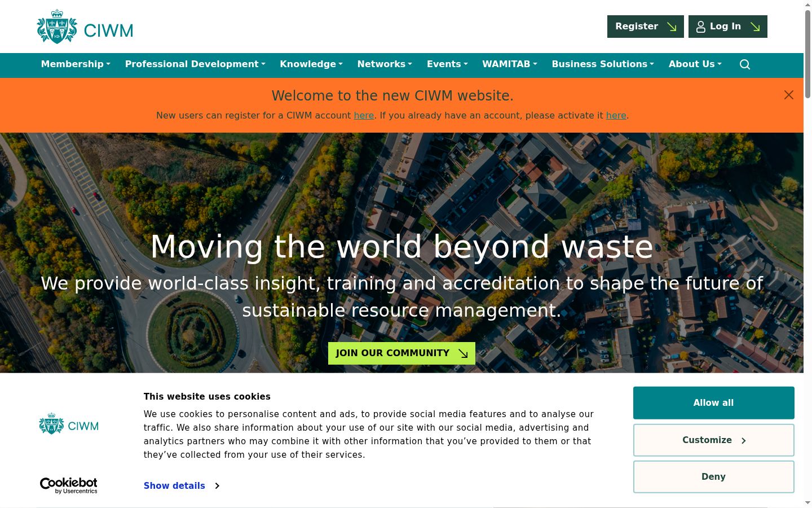This screenshot has width=812, height=508.
Task: Click the CIWM logo in cookie dialog
Action: tap(69, 423)
